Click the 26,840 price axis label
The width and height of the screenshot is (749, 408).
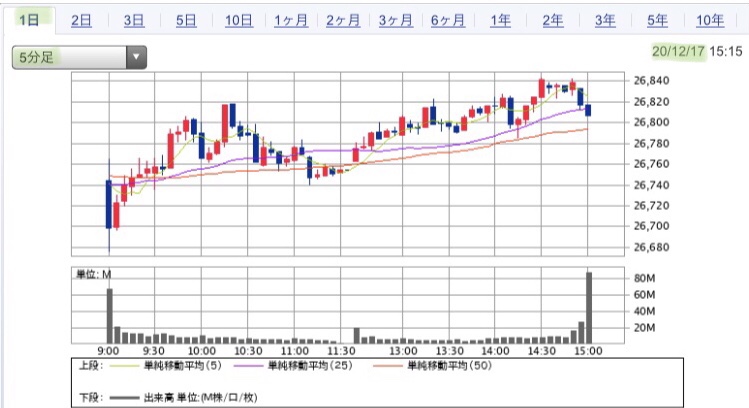[651, 81]
